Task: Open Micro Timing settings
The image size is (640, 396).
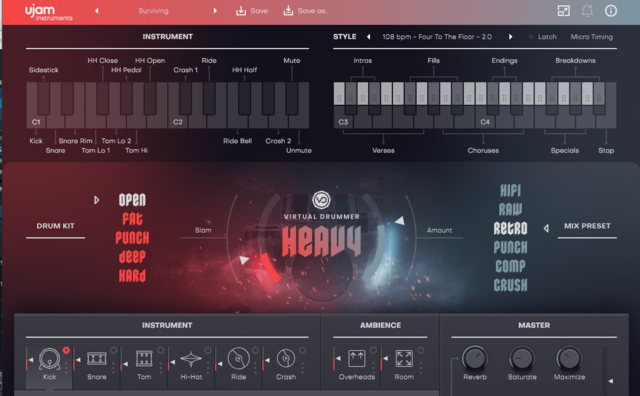Action: pyautogui.click(x=591, y=37)
